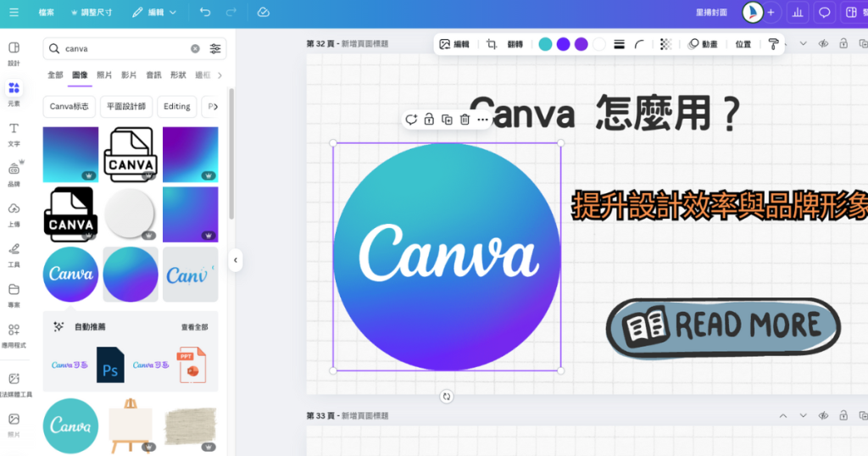Pick the white CANVA file icon thumbnail
Viewport: 868px width, 456px height.
131,154
